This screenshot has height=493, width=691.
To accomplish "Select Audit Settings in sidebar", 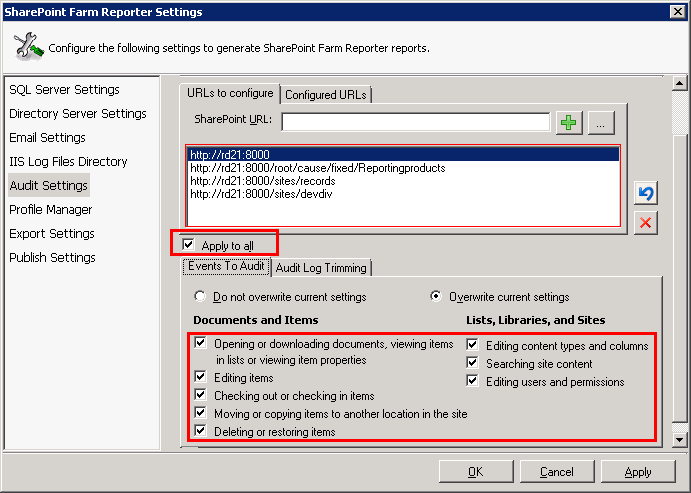I will point(49,185).
